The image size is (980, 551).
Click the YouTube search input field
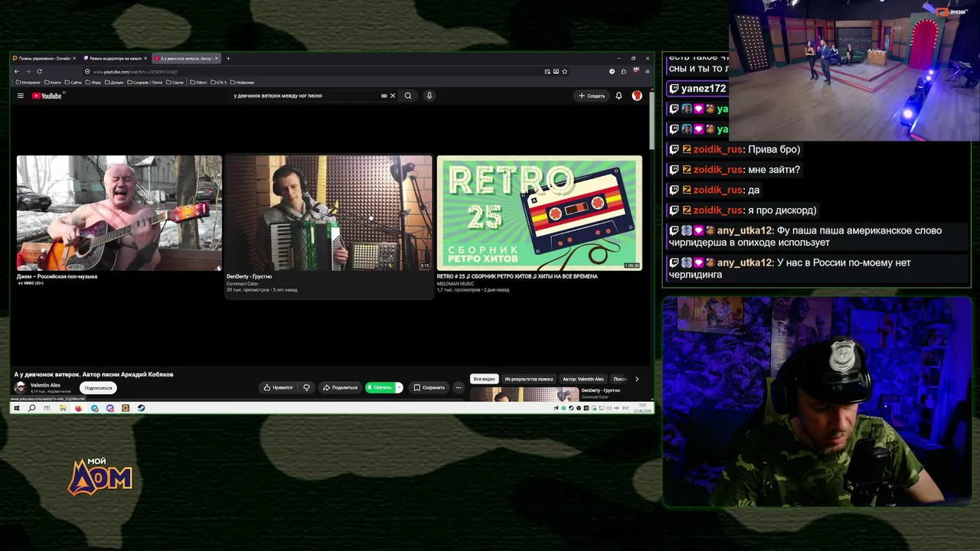(x=306, y=96)
